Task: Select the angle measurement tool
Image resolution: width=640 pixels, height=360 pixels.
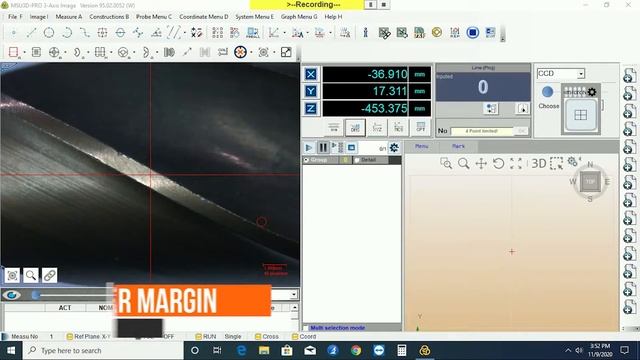Action: coord(156,32)
